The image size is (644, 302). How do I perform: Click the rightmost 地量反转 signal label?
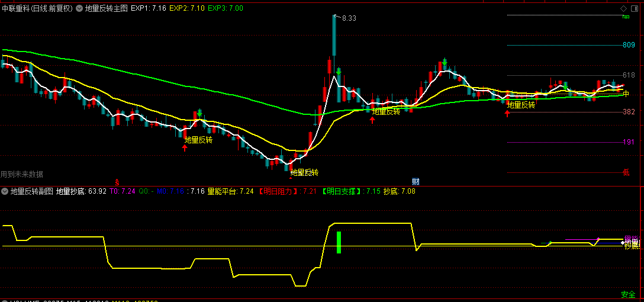coord(521,105)
